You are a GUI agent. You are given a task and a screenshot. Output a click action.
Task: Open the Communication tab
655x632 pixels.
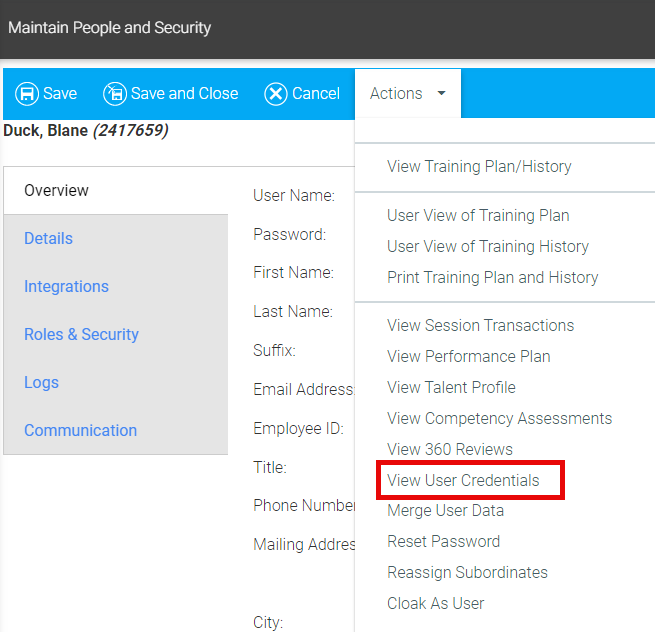click(80, 430)
